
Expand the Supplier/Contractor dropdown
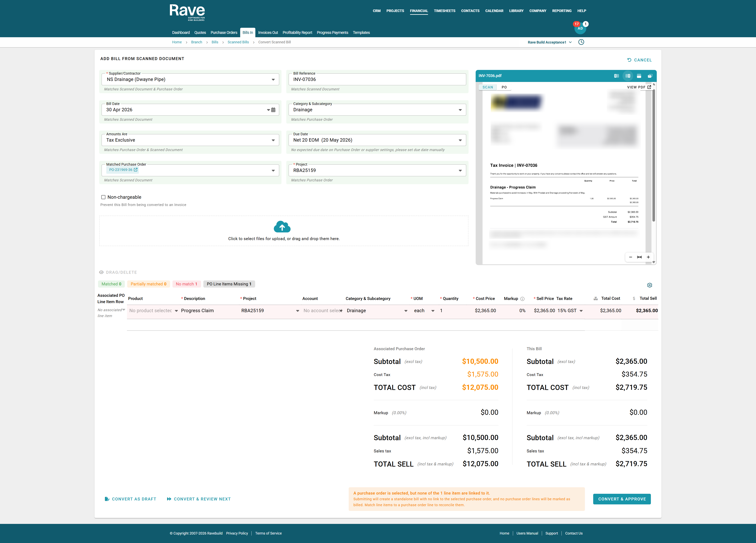coord(273,79)
